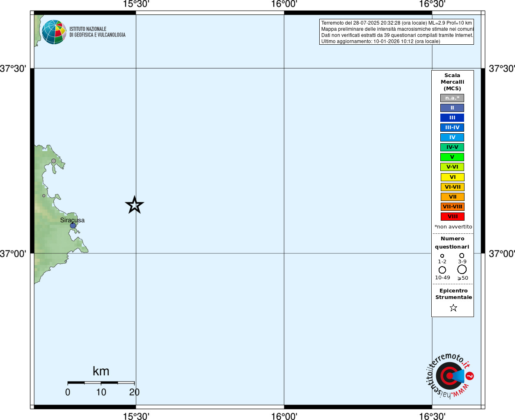515x420 pixels.
Task: Click the epicenter star on the map
Action: click(134, 205)
